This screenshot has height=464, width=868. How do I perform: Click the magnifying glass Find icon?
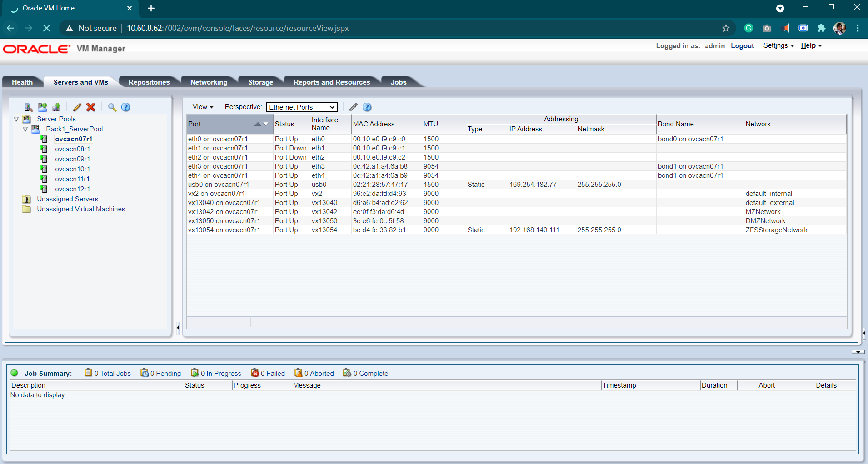[112, 107]
